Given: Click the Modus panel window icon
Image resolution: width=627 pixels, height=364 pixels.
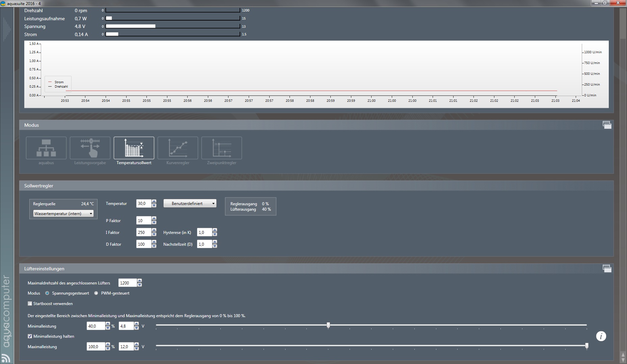Looking at the screenshot, I should pos(607,125).
